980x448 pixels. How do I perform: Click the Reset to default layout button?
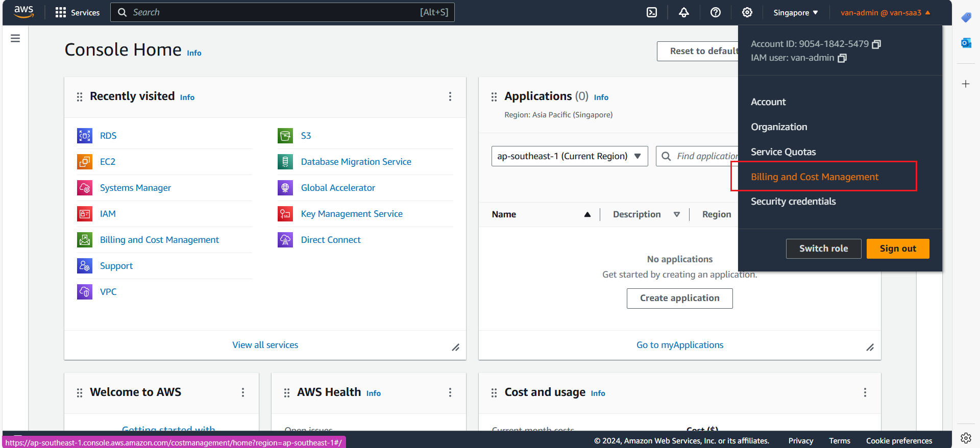point(698,51)
